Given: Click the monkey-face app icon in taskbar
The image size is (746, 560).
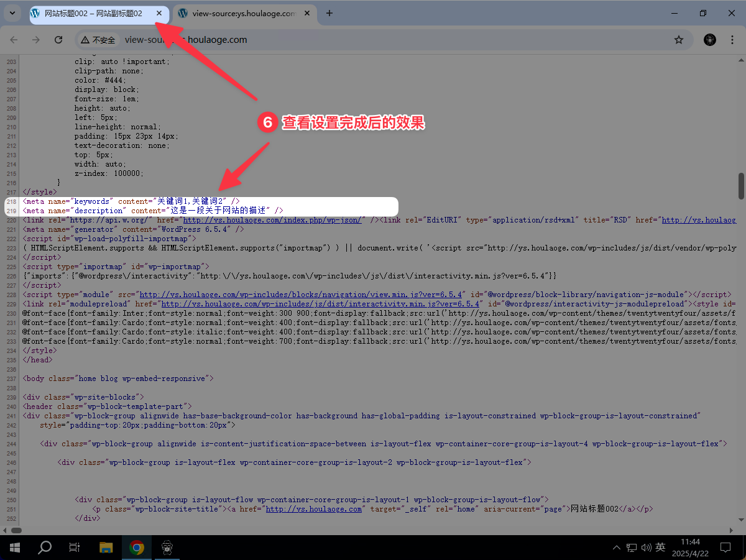Looking at the screenshot, I should (x=167, y=548).
